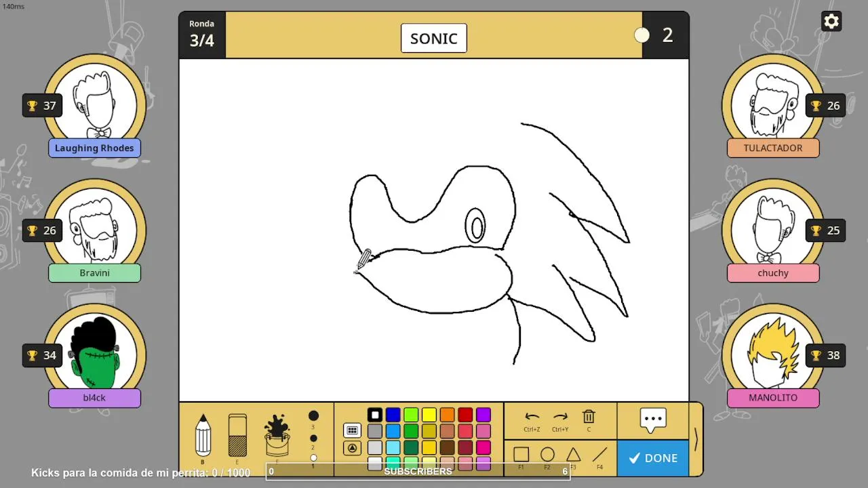Screen dimensions: 868x488
Task: Select the eraser tool
Action: click(237, 434)
